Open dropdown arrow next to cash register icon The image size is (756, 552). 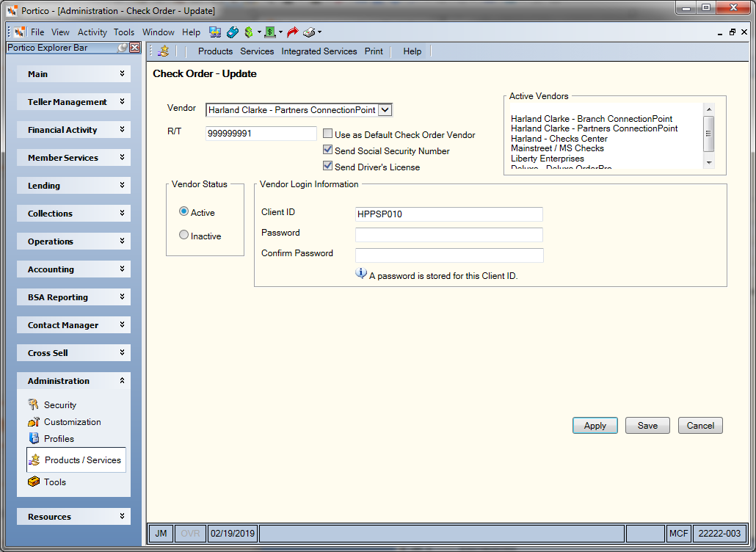point(280,32)
